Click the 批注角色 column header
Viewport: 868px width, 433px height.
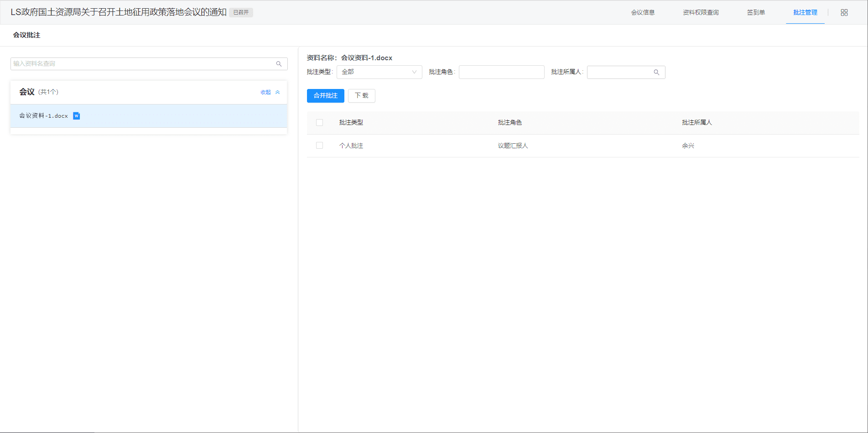click(x=510, y=123)
